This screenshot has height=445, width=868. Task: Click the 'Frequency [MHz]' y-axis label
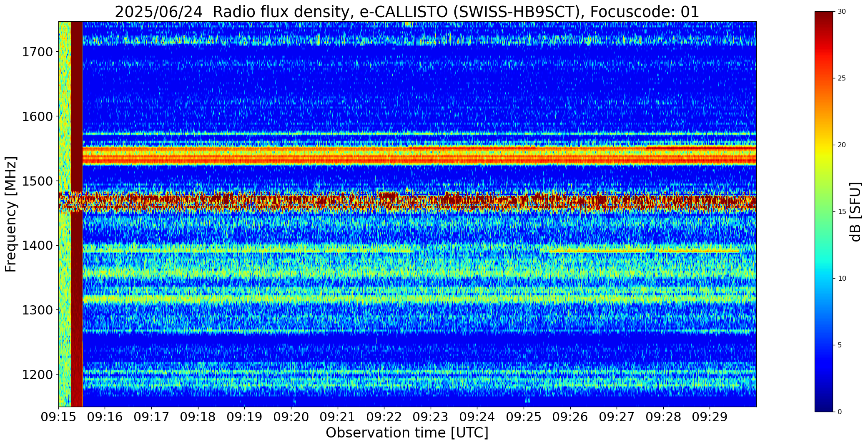(x=11, y=214)
